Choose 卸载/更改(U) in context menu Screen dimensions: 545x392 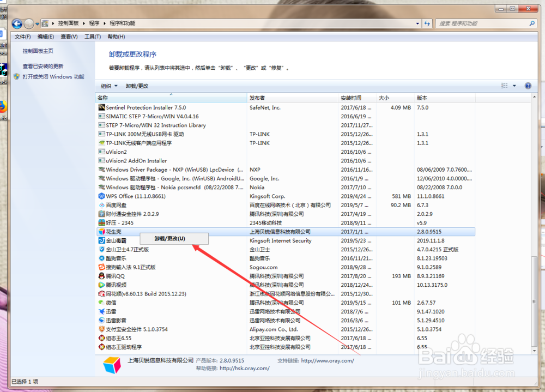[174, 239]
